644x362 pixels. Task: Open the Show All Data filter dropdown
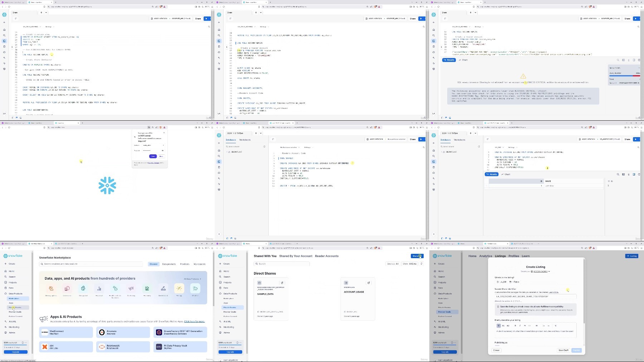(x=410, y=264)
